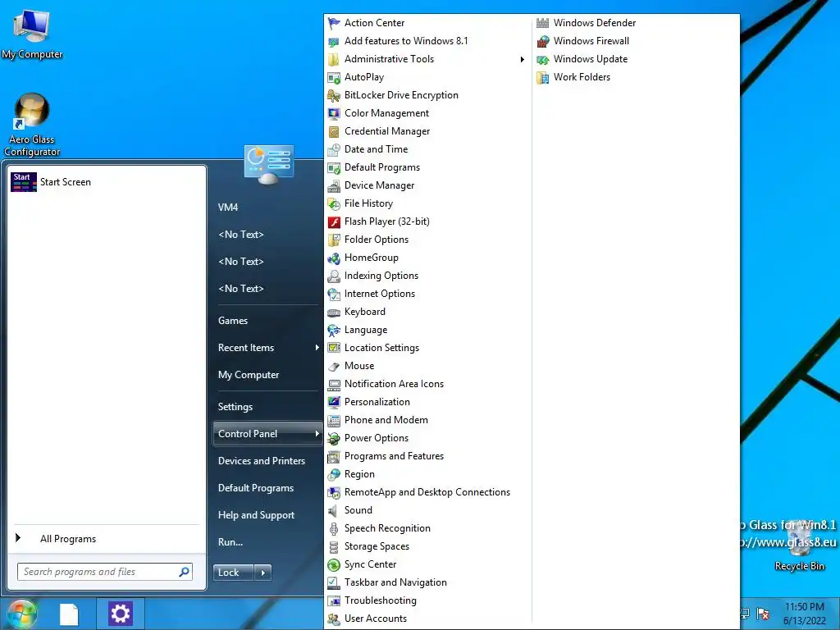840x630 pixels.
Task: Expand All Programs arrow
Action: [18, 538]
